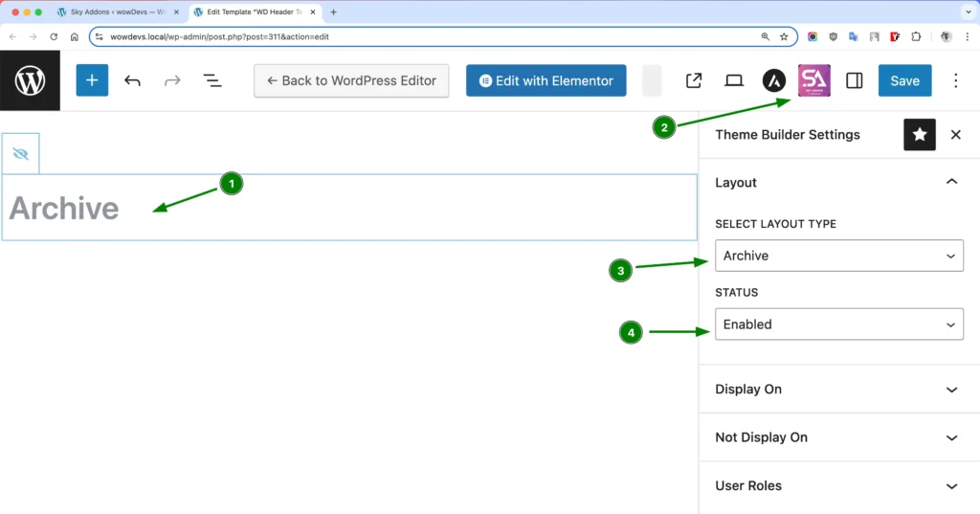This screenshot has width=980, height=514.
Task: Open the translate browser extension
Action: tap(854, 37)
